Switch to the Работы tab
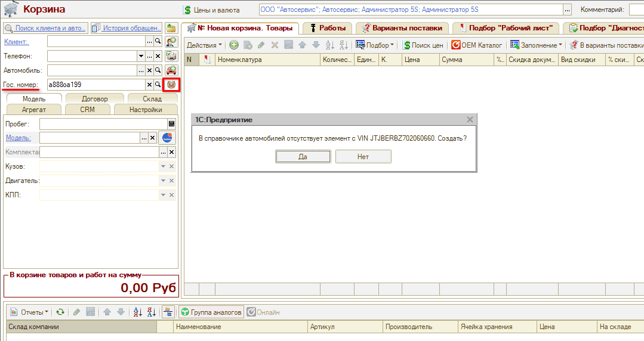The width and height of the screenshot is (644, 341). [328, 28]
